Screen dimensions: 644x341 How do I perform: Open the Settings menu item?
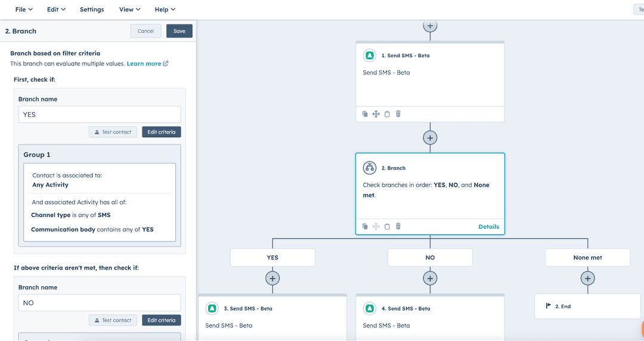(92, 10)
